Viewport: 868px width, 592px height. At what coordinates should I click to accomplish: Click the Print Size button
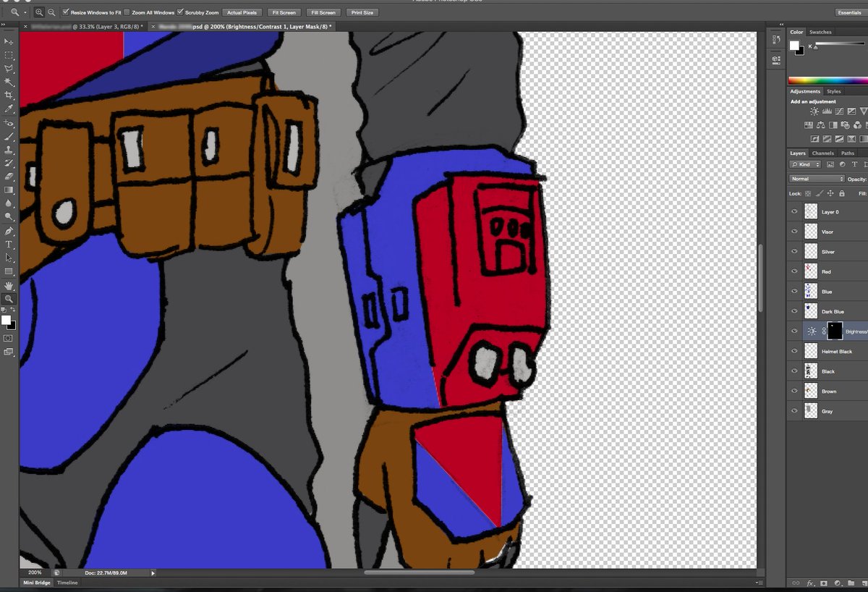362,12
